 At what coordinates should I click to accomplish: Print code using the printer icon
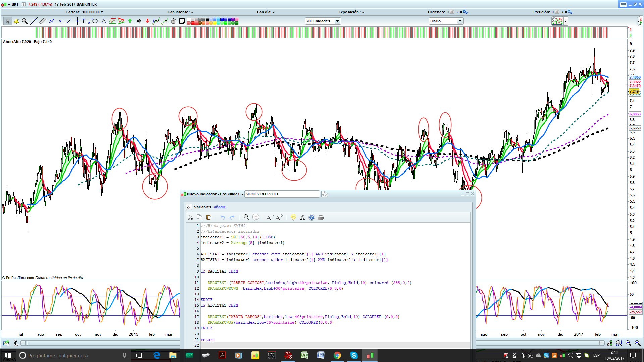pos(321,217)
